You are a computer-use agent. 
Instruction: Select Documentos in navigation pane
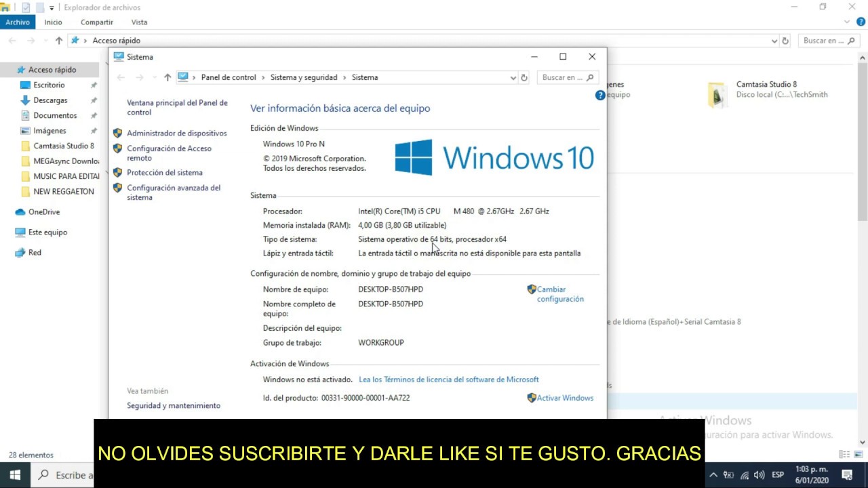[55, 115]
